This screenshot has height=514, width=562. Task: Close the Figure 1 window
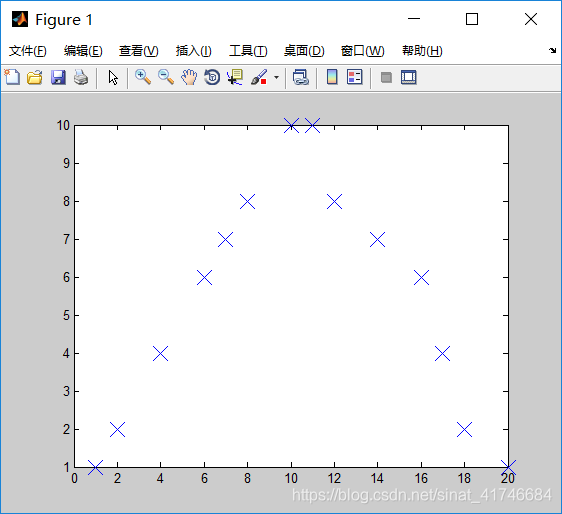click(531, 19)
